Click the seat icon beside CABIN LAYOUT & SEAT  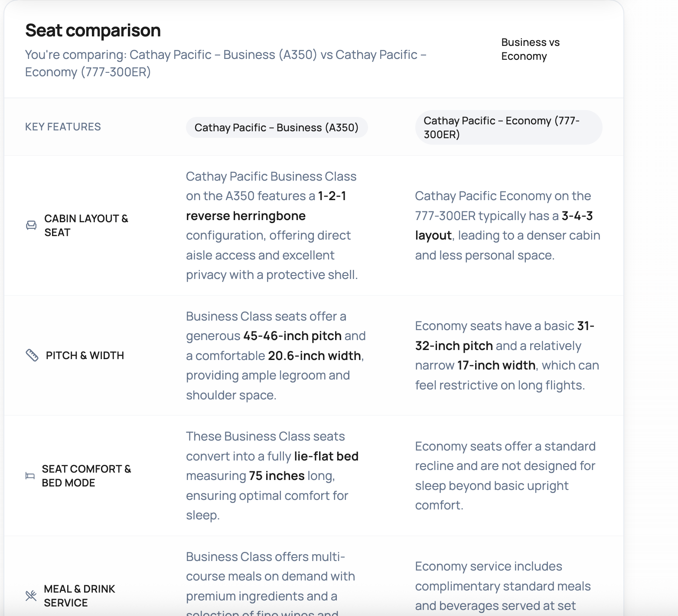(x=31, y=226)
